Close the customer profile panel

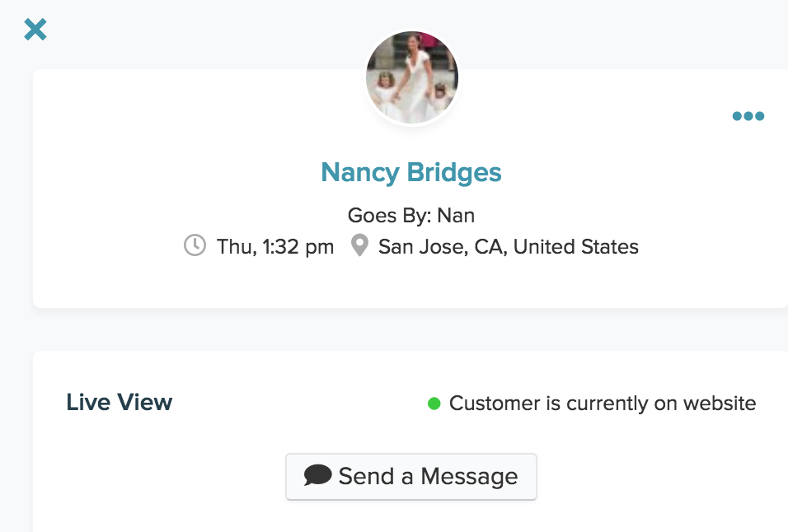[x=35, y=30]
